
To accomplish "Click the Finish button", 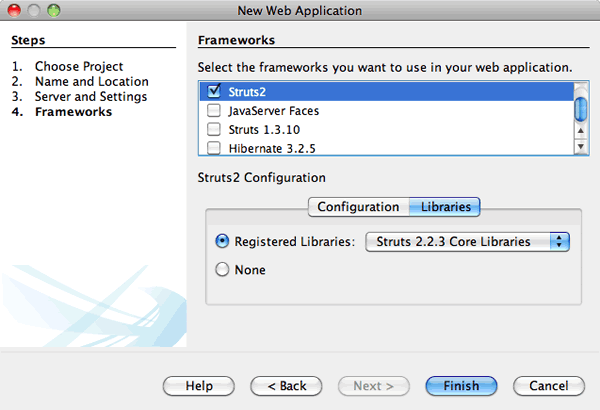I will (461, 385).
